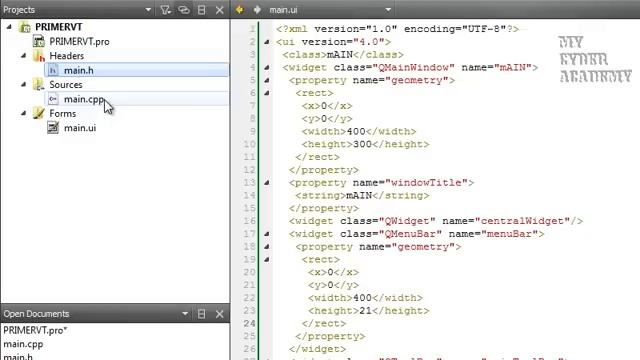Toggle synchronize with editor link icon
The image size is (640, 360).
click(x=184, y=10)
